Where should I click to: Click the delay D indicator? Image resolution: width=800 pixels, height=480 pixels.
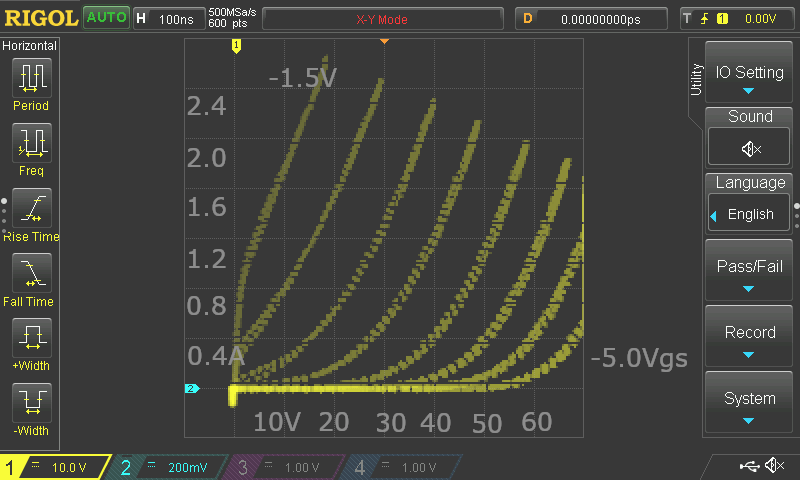pos(528,19)
